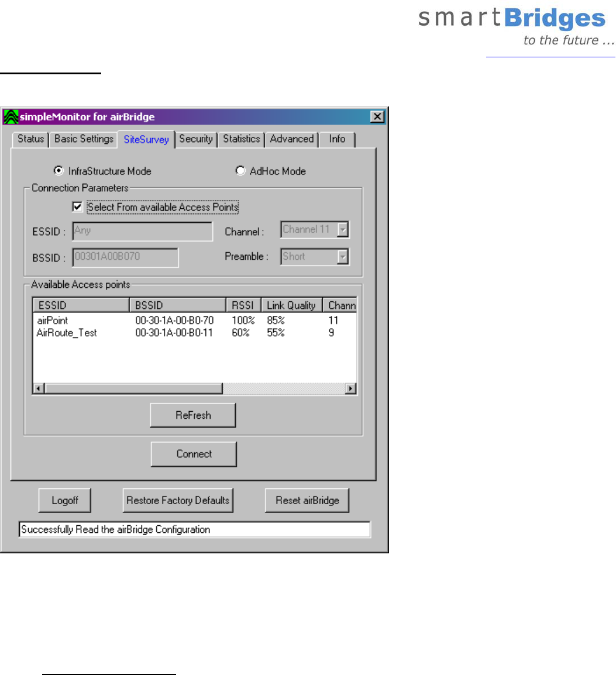Click the list's right scroll arrow
Screen dimensions: 616x675
coord(351,389)
